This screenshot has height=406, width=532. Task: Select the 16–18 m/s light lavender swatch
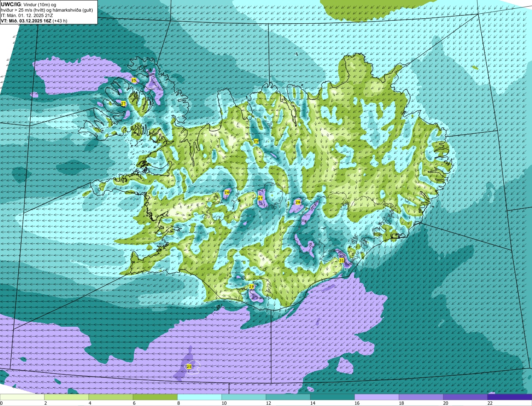tap(377, 397)
